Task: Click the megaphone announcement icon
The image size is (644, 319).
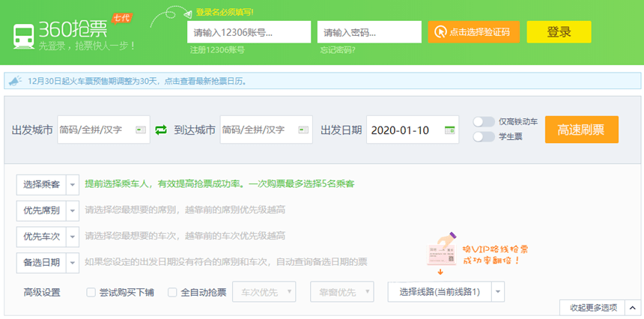Action: point(15,81)
